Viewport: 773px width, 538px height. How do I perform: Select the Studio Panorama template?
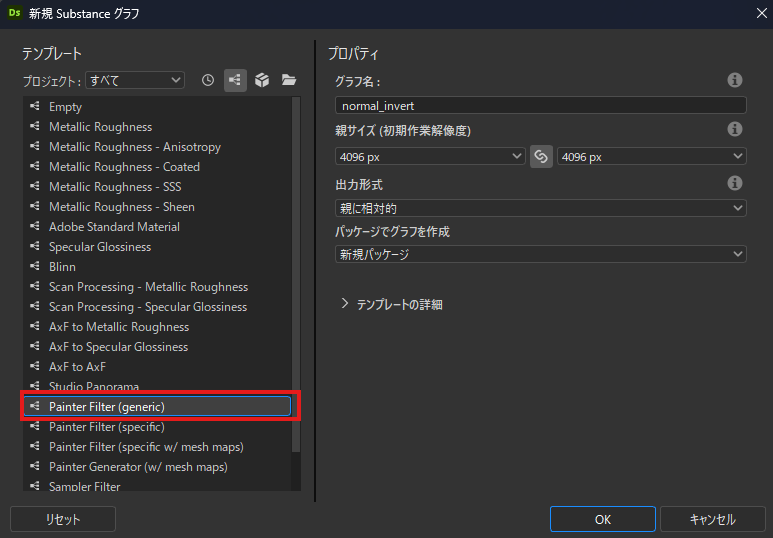157,386
